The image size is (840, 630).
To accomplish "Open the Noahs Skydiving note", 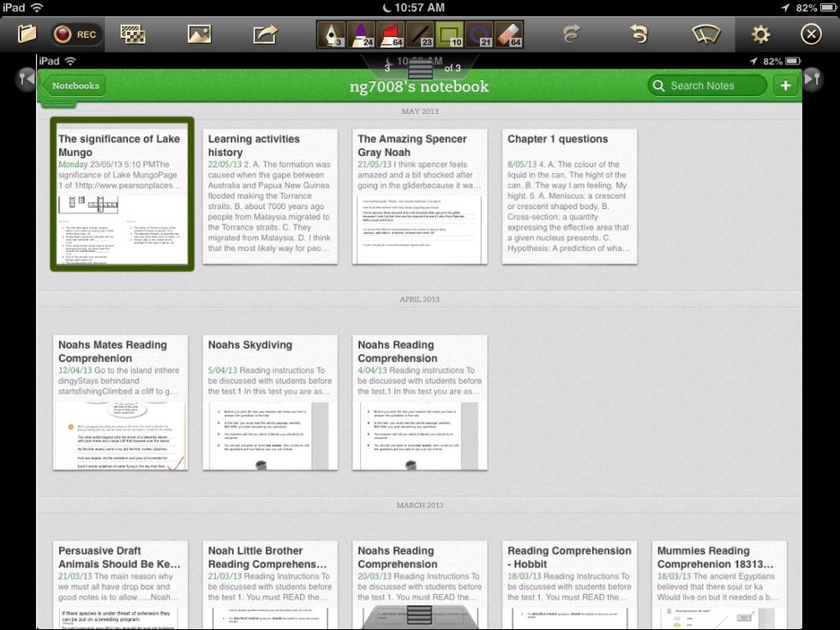I will click(x=271, y=401).
